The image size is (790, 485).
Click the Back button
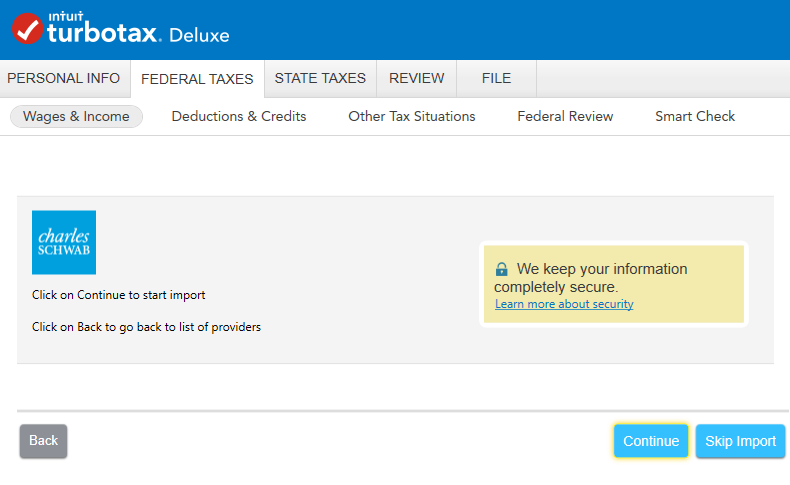(x=43, y=441)
